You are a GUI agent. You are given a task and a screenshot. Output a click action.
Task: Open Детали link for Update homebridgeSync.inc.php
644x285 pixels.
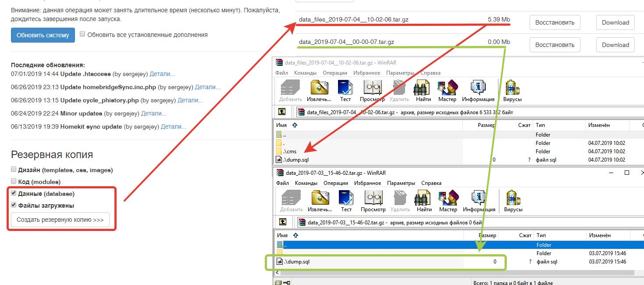click(207, 87)
